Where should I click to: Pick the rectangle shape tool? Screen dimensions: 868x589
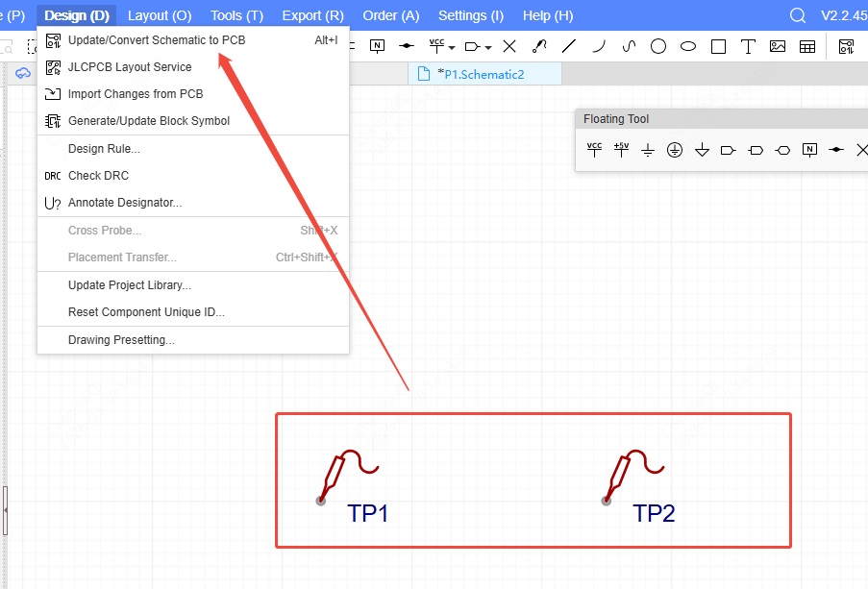click(x=718, y=46)
